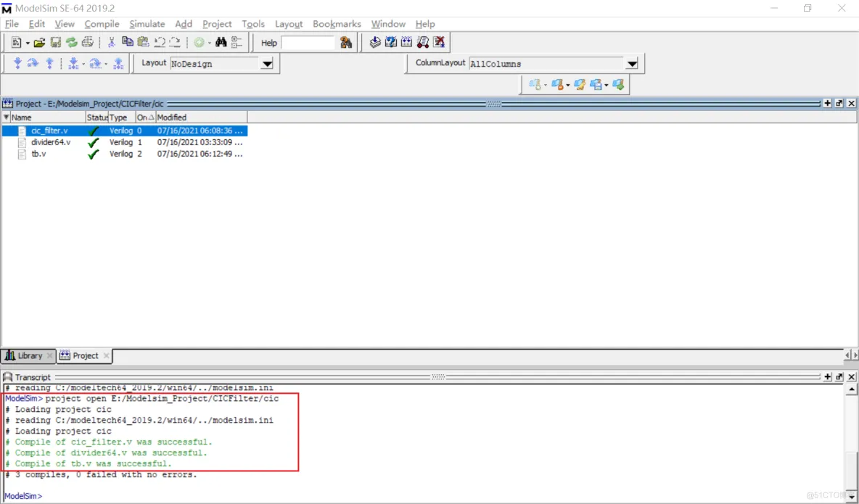Click the Compile icon with down arrow
The width and height of the screenshot is (859, 504).
pos(374,42)
